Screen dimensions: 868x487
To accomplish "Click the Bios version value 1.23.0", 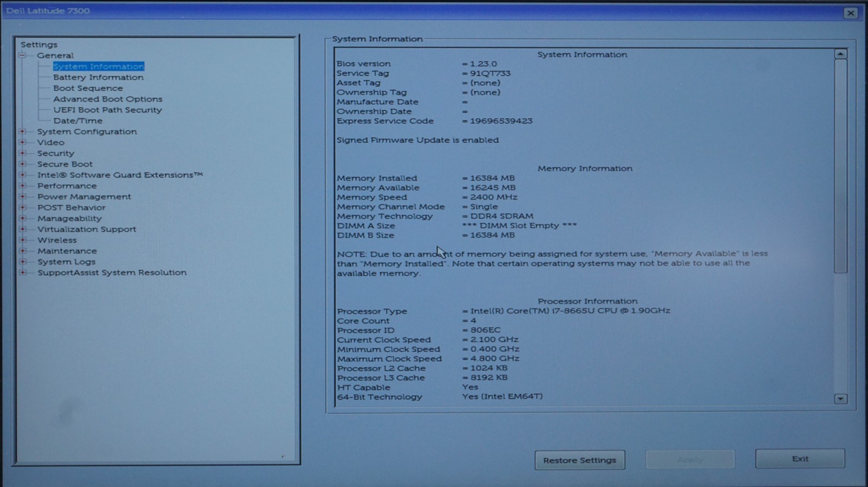I will [483, 64].
